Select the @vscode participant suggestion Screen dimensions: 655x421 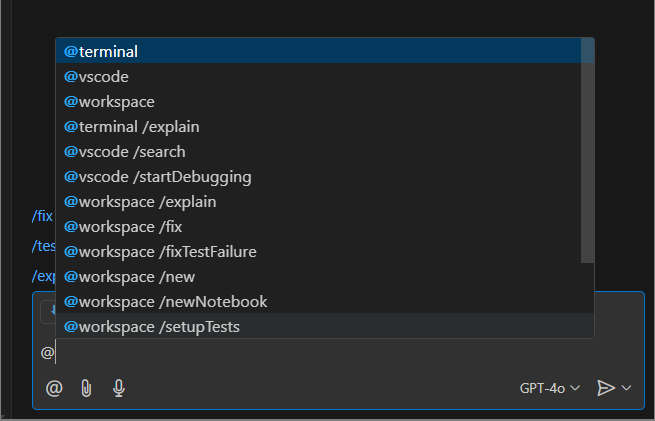97,76
